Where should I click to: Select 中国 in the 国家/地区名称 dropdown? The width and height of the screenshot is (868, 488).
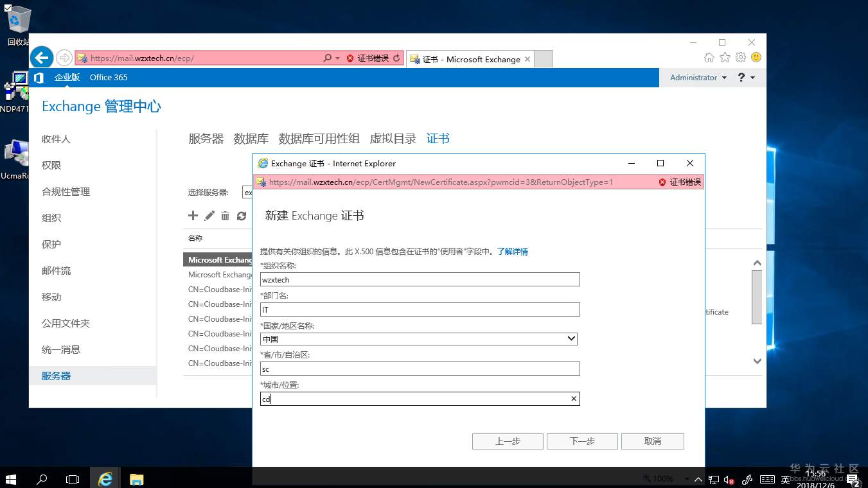[418, 338]
